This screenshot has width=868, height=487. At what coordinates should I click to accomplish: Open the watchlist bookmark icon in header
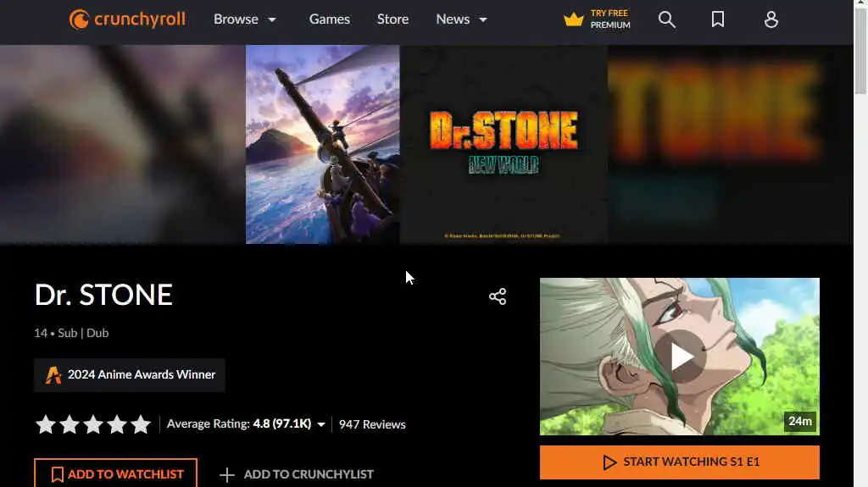click(x=717, y=19)
